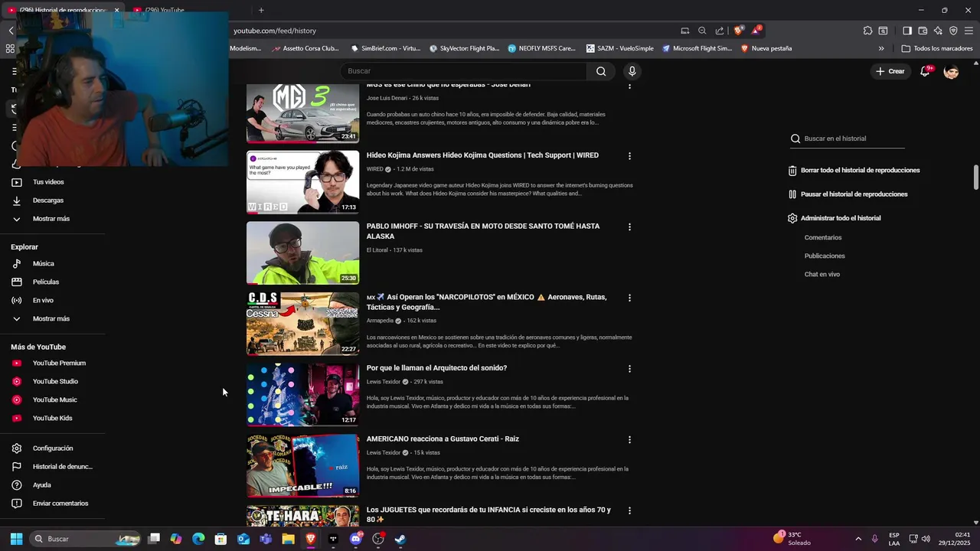Open Comentarios history link
This screenshot has height=551, width=980.
pyautogui.click(x=823, y=238)
